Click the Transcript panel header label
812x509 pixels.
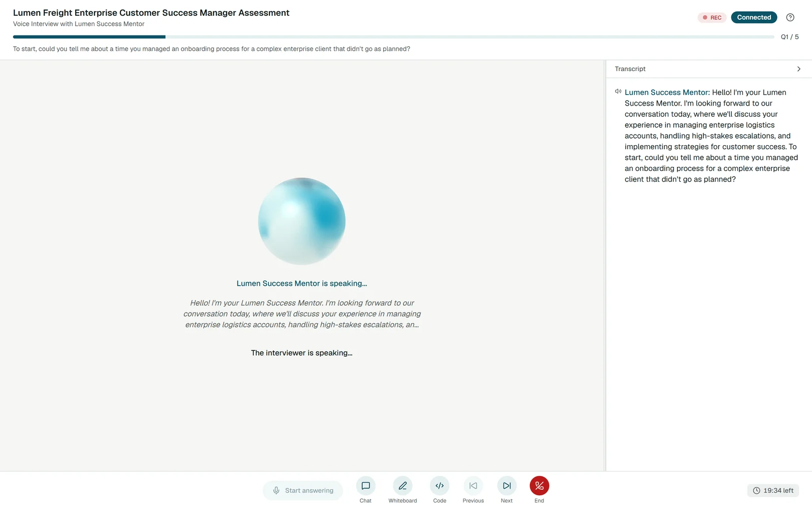630,69
